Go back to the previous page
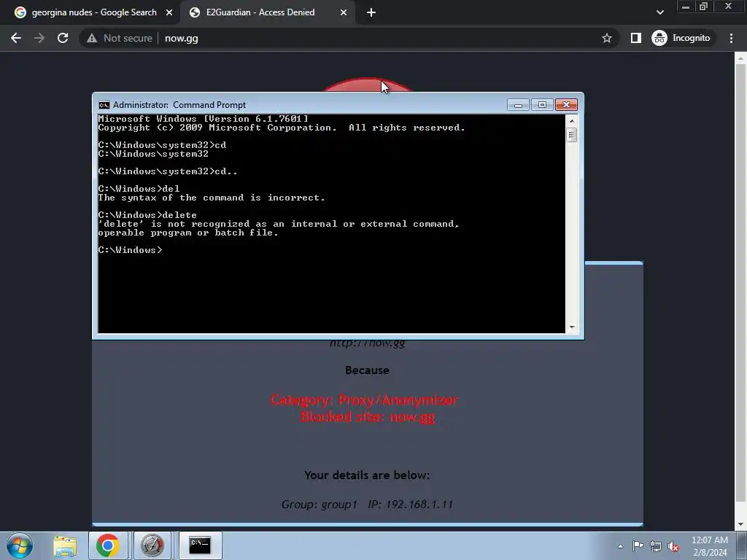Image resolution: width=747 pixels, height=560 pixels. 16,38
